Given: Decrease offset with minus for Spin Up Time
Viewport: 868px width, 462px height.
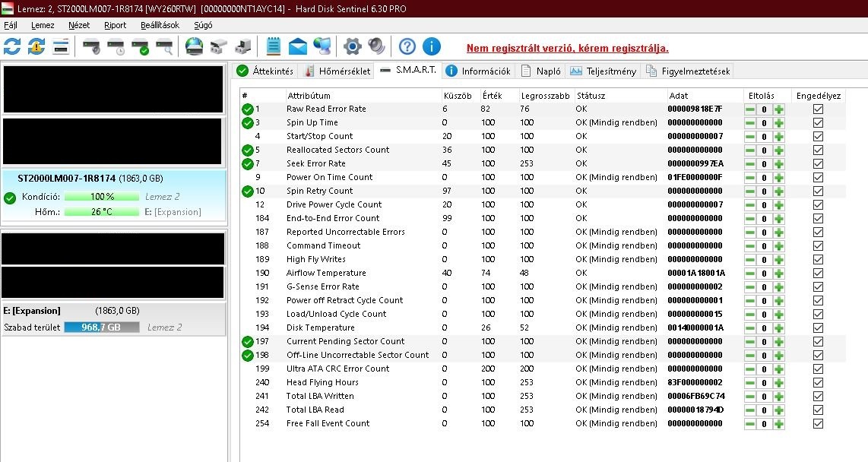Looking at the screenshot, I should pyautogui.click(x=750, y=123).
